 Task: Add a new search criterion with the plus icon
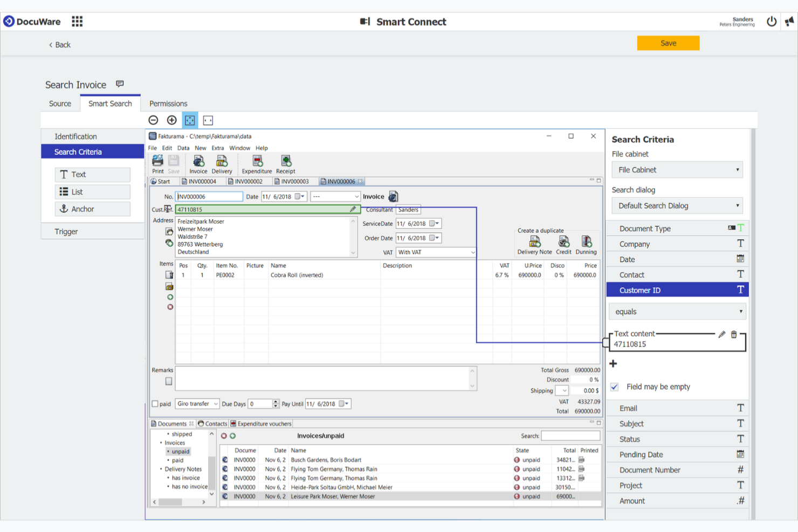click(613, 363)
